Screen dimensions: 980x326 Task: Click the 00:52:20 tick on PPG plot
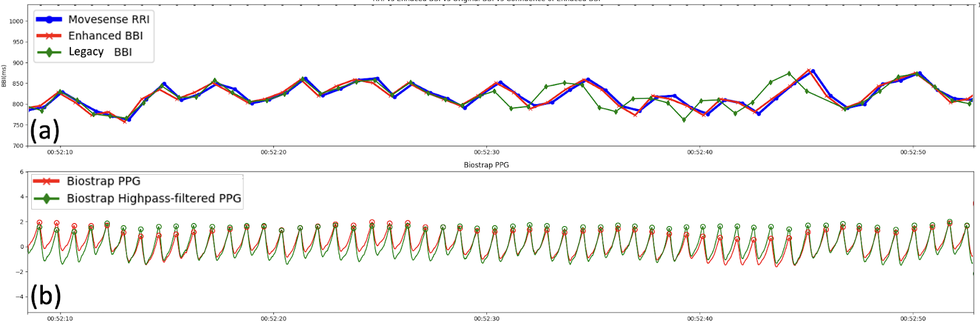coord(273,319)
